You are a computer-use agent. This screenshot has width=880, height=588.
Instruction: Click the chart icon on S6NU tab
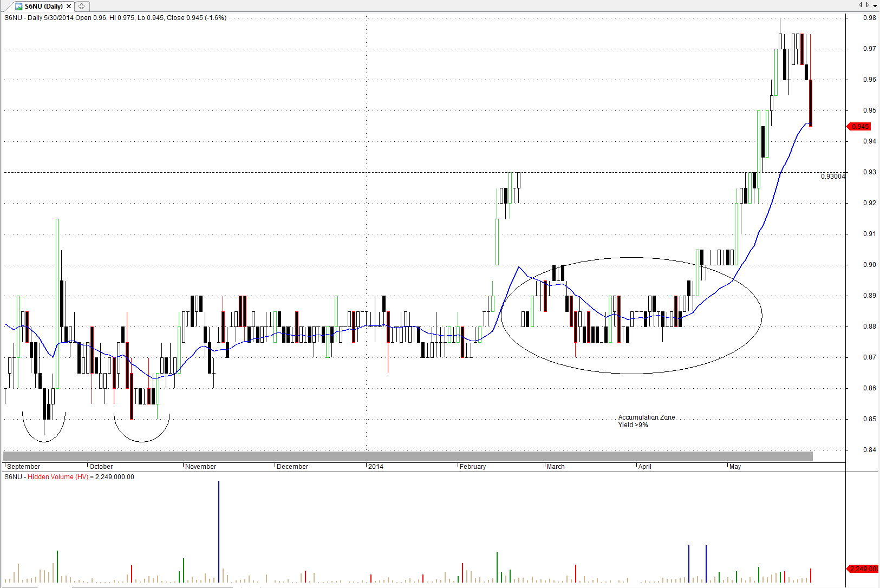click(x=19, y=6)
